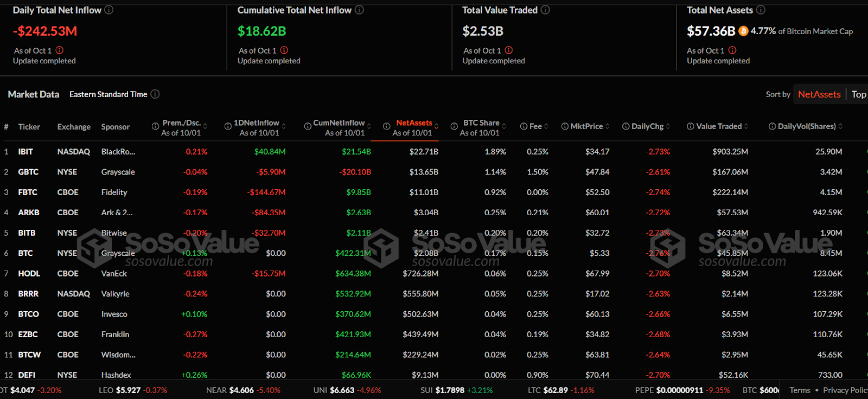This screenshot has height=399, width=868.
Task: Sort table by Fee column arrows
Action: tap(546, 126)
